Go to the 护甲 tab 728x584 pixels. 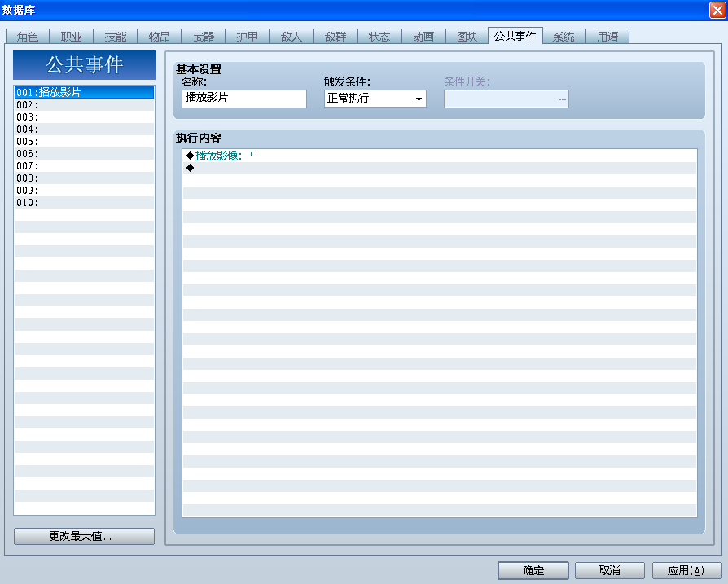(x=247, y=36)
